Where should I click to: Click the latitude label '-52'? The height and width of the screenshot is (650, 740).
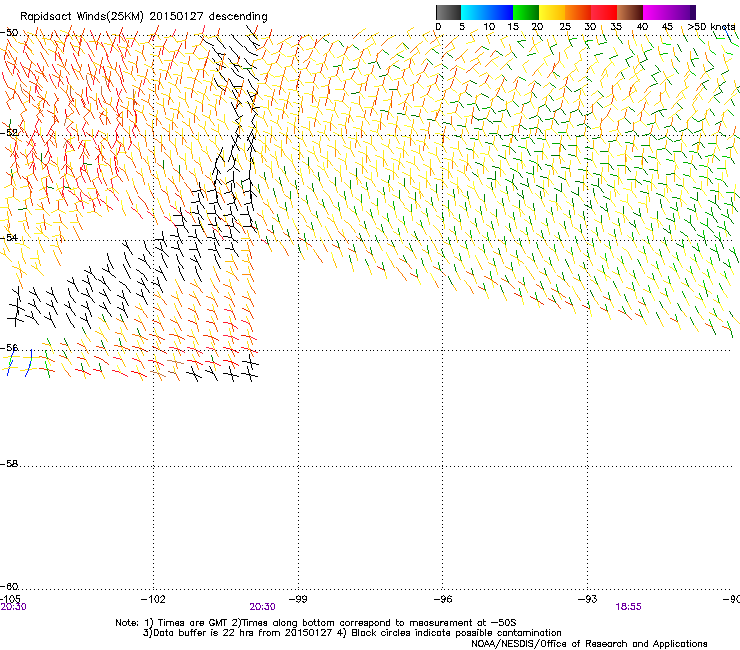click(9, 133)
